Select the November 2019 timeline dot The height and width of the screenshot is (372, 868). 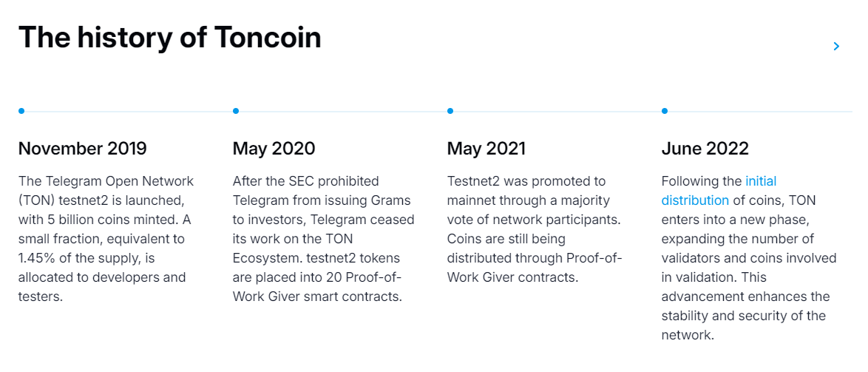21,111
